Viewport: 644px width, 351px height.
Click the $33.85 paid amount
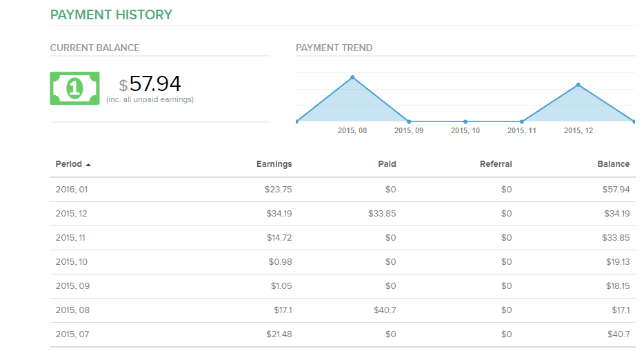click(x=382, y=214)
